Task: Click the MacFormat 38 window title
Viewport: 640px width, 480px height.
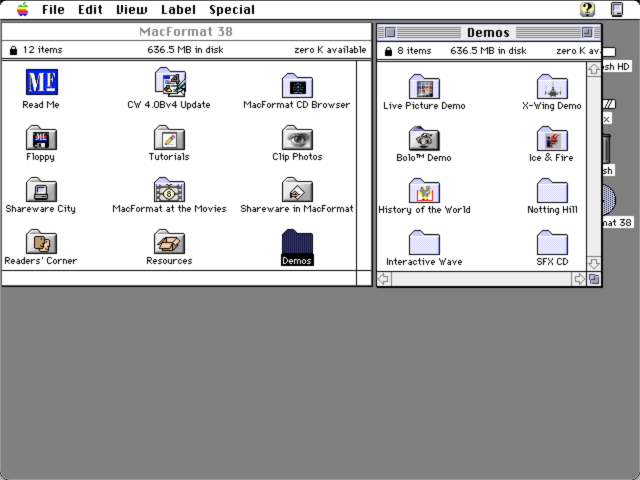Action: point(186,31)
